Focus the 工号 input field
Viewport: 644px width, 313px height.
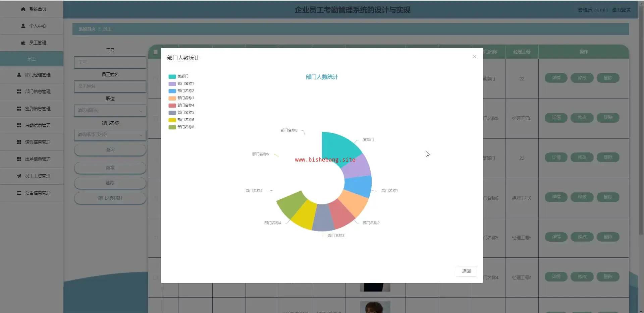(x=110, y=62)
